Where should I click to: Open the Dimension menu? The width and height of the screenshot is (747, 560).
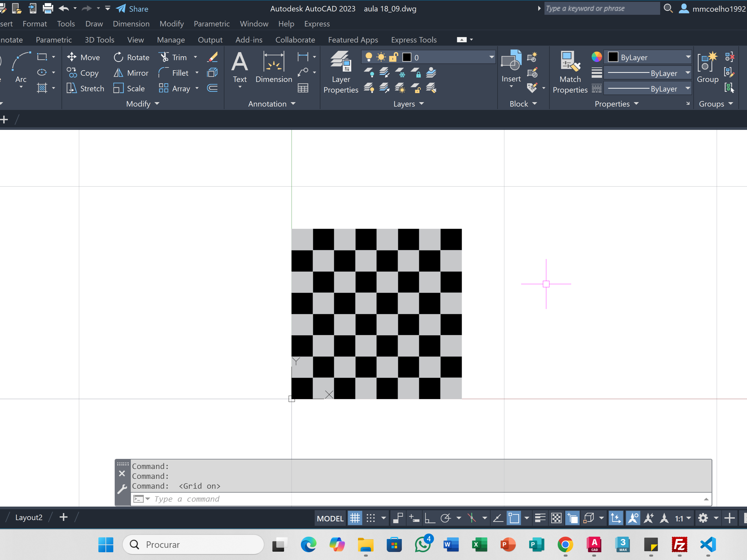[x=131, y=24]
